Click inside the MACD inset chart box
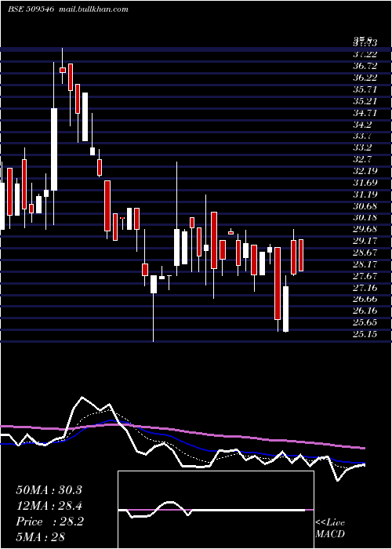Screen dimensions: 392x549 (216, 510)
